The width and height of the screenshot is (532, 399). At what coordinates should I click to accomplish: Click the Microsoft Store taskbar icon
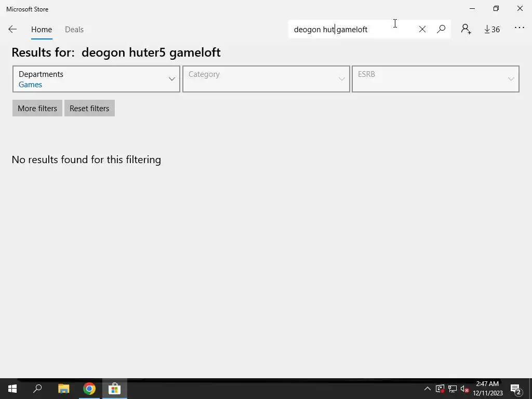pyautogui.click(x=115, y=389)
